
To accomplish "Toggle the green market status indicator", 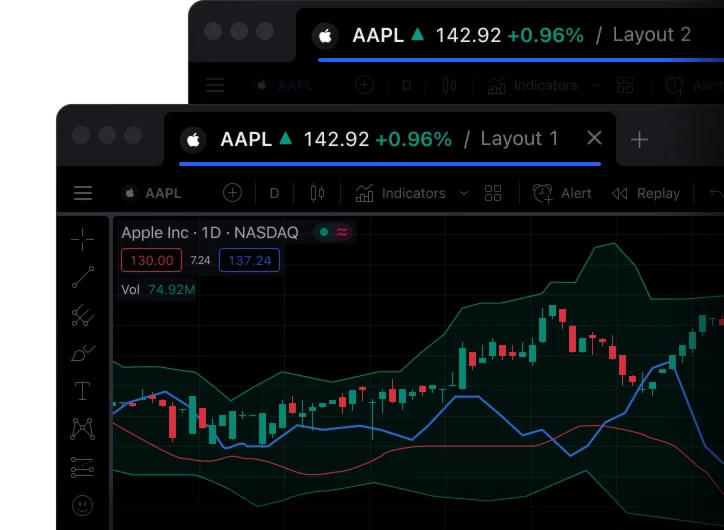I will [323, 232].
